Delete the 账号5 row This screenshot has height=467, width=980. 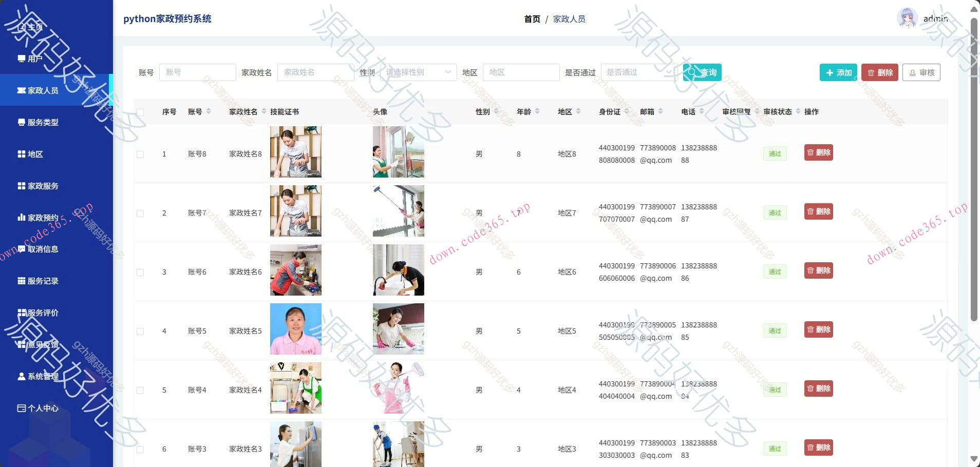tap(819, 329)
